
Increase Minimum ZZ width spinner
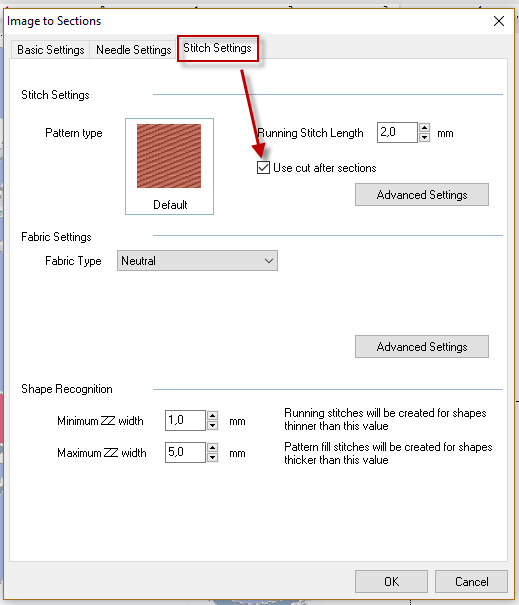213,416
